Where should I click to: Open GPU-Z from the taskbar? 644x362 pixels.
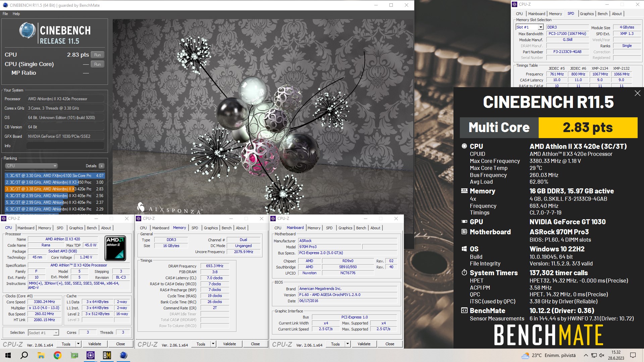point(74,355)
